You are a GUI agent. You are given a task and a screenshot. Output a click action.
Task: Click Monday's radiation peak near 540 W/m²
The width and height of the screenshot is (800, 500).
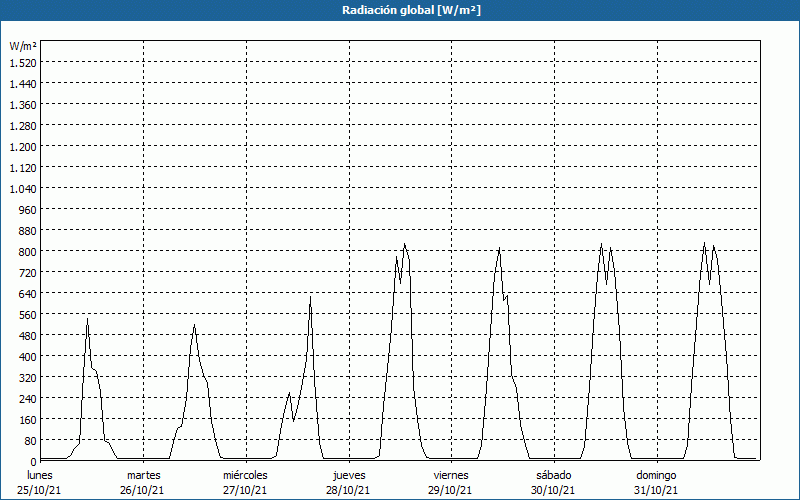tap(87, 319)
